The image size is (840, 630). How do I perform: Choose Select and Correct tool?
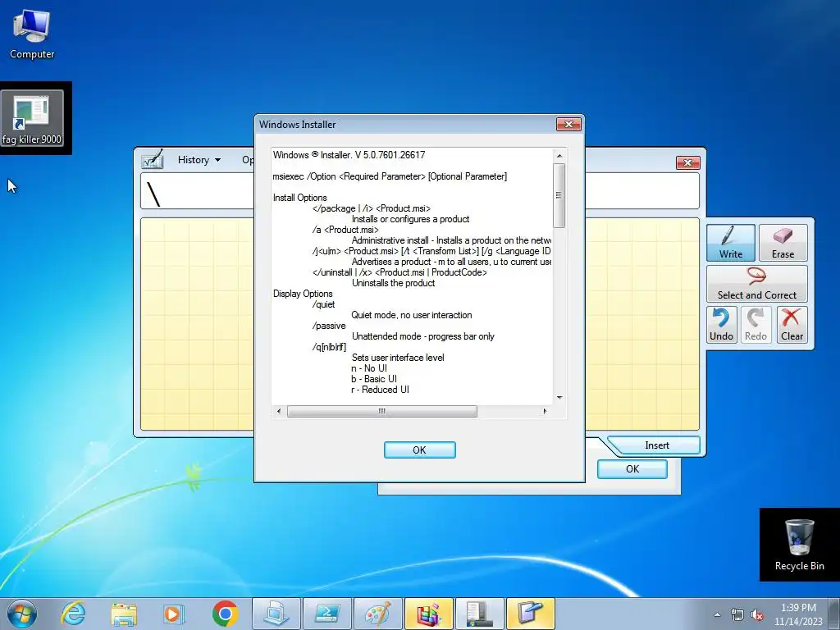[x=756, y=284]
